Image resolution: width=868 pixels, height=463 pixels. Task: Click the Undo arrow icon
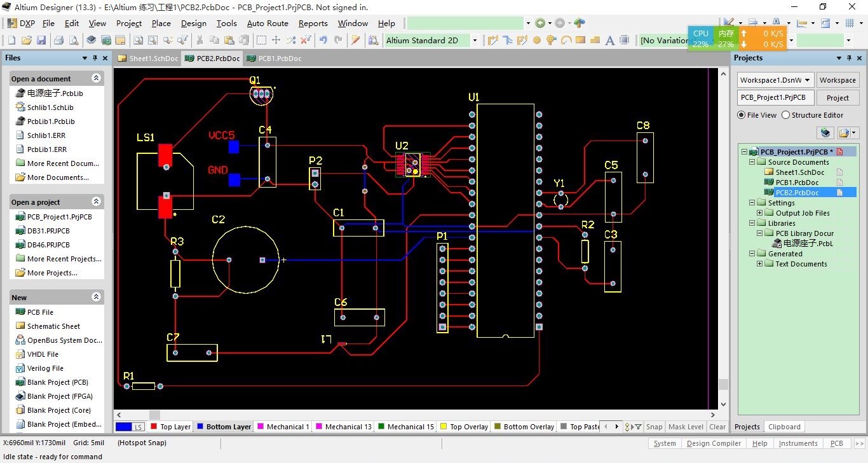323,40
